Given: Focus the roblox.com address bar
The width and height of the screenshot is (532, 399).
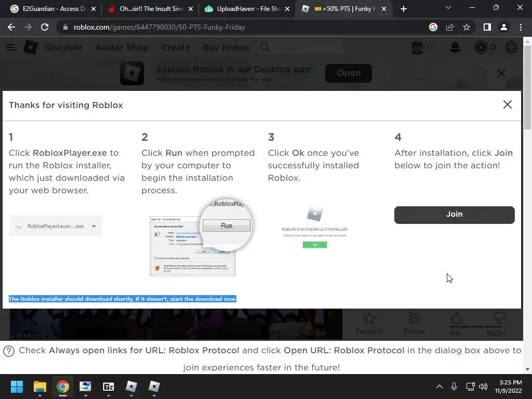Looking at the screenshot, I should (x=237, y=27).
